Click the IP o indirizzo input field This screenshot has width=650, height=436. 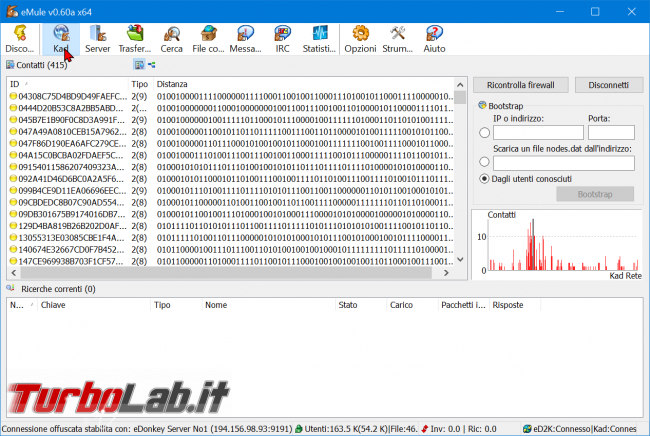tap(538, 133)
